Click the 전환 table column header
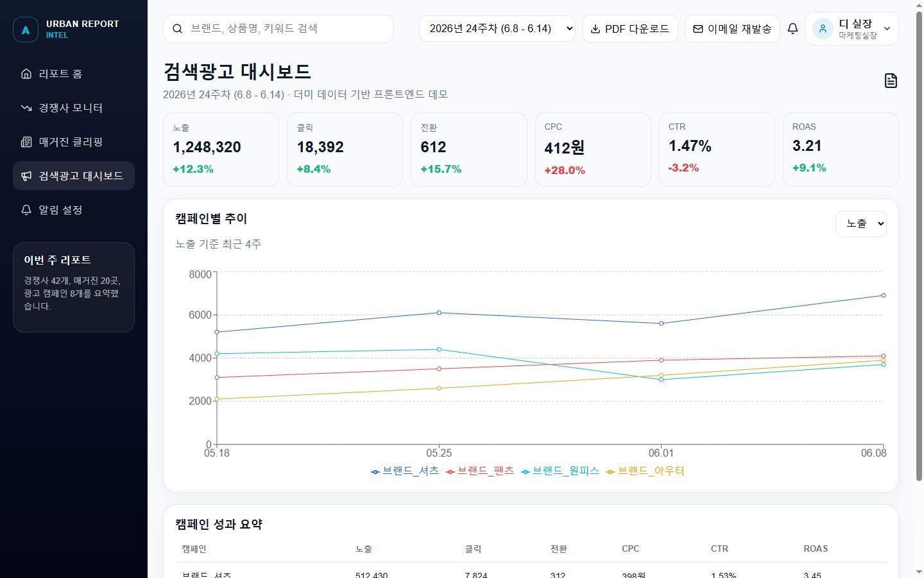The height and width of the screenshot is (578, 924). 558,549
